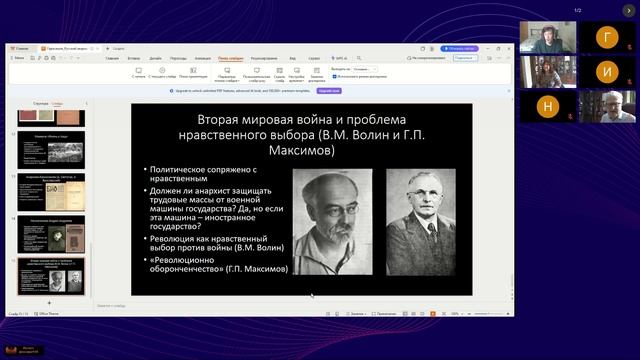Click the slide title about Вторая мировая война
The image size is (640, 360).
302,135
